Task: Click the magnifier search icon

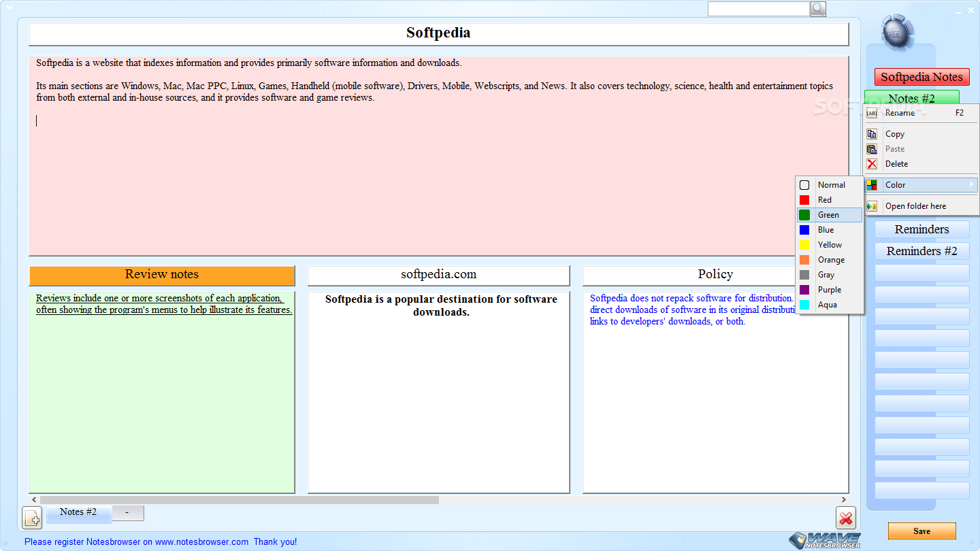Action: (x=817, y=9)
